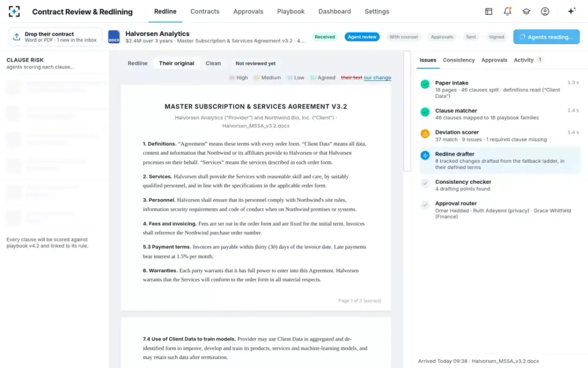
Task: Click the Received stage pill
Action: (x=325, y=37)
